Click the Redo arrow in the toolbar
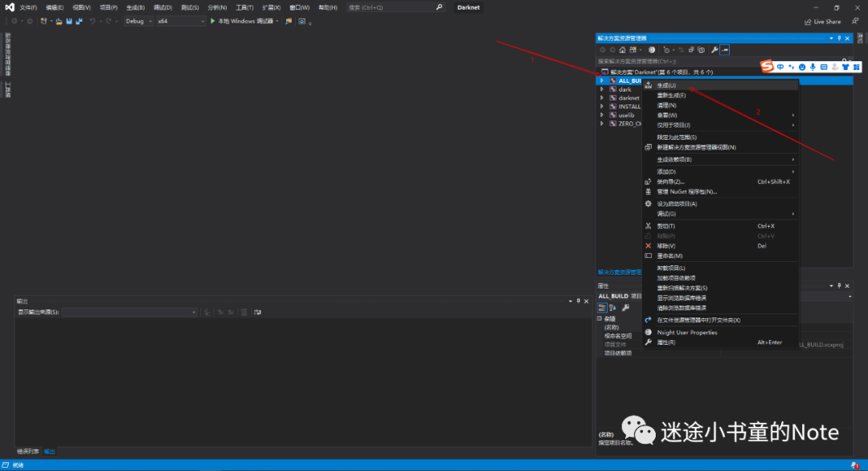Screen dimensions: 868x471 point(108,21)
